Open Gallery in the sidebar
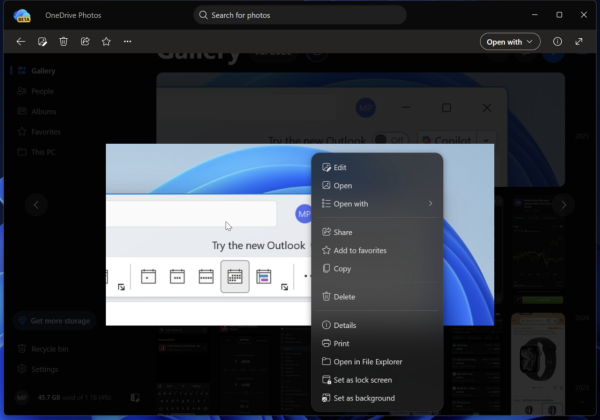This screenshot has height=420, width=600. [37, 71]
